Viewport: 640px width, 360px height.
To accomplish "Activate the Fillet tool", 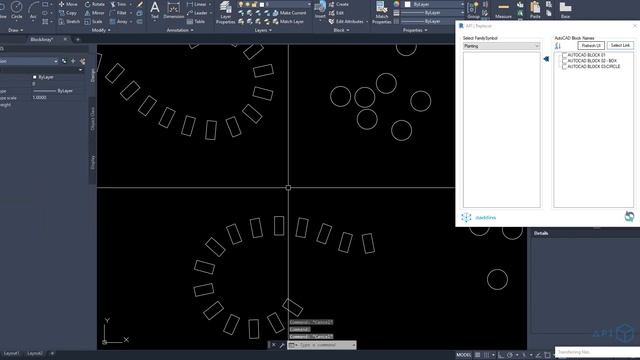I will pyautogui.click(x=118, y=13).
